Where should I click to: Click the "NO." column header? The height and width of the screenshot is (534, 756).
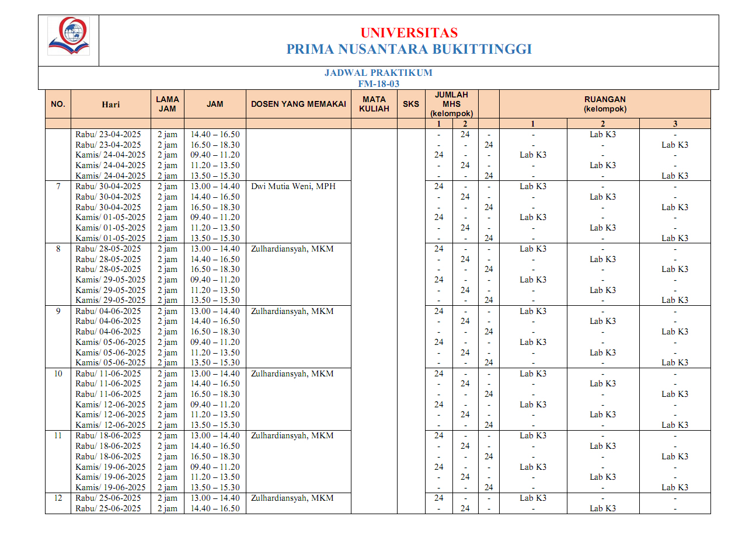(58, 104)
